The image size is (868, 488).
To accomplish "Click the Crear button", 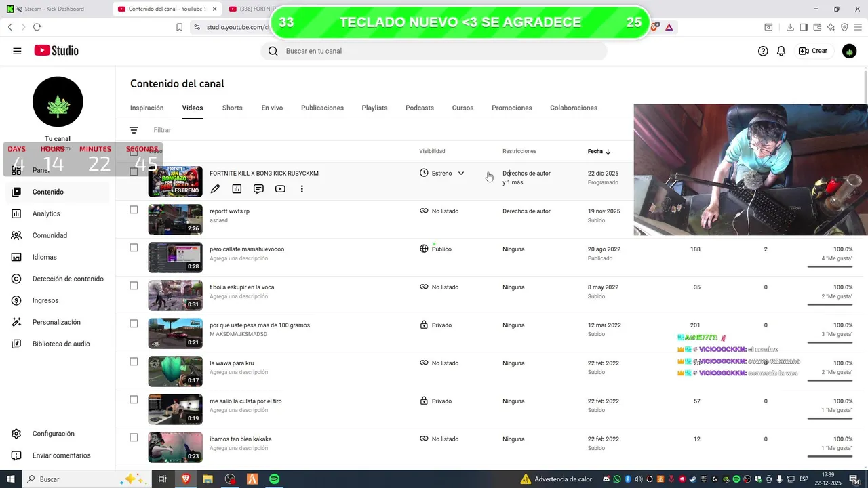I will click(x=813, y=51).
